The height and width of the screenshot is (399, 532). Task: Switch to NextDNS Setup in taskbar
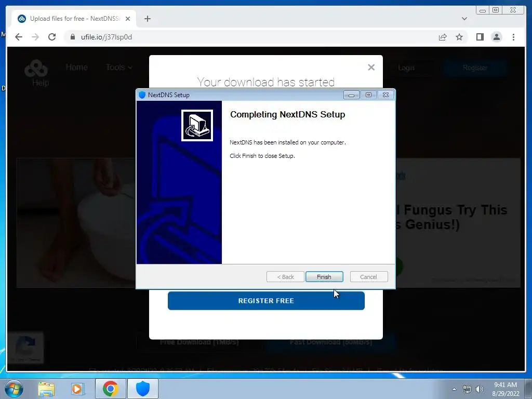[143, 389]
